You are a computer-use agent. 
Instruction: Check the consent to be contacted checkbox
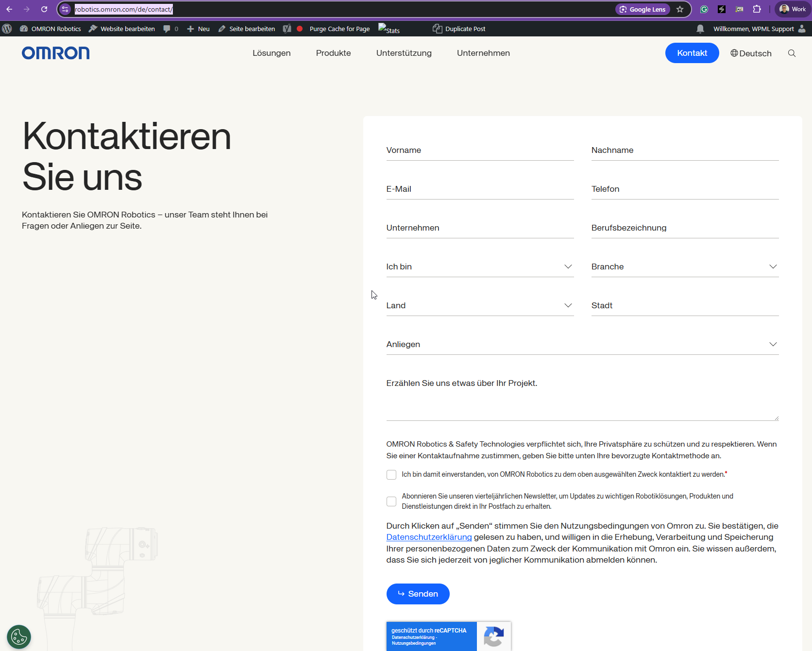(391, 475)
